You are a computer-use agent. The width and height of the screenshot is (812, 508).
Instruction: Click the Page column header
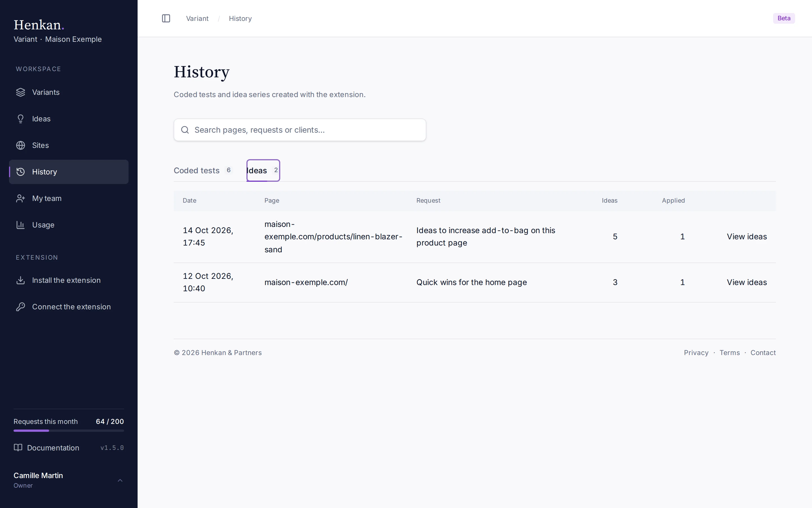272,201
